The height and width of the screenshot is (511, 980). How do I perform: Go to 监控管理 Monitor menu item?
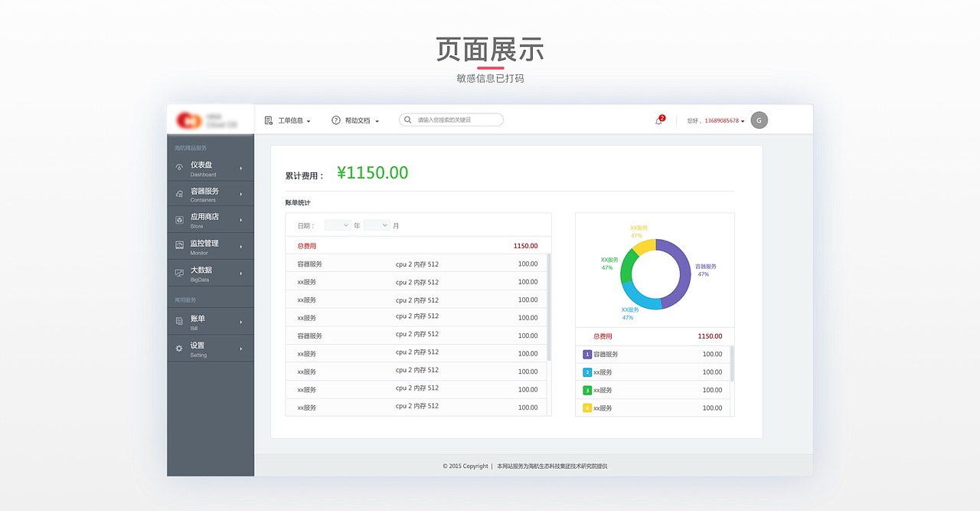click(211, 246)
